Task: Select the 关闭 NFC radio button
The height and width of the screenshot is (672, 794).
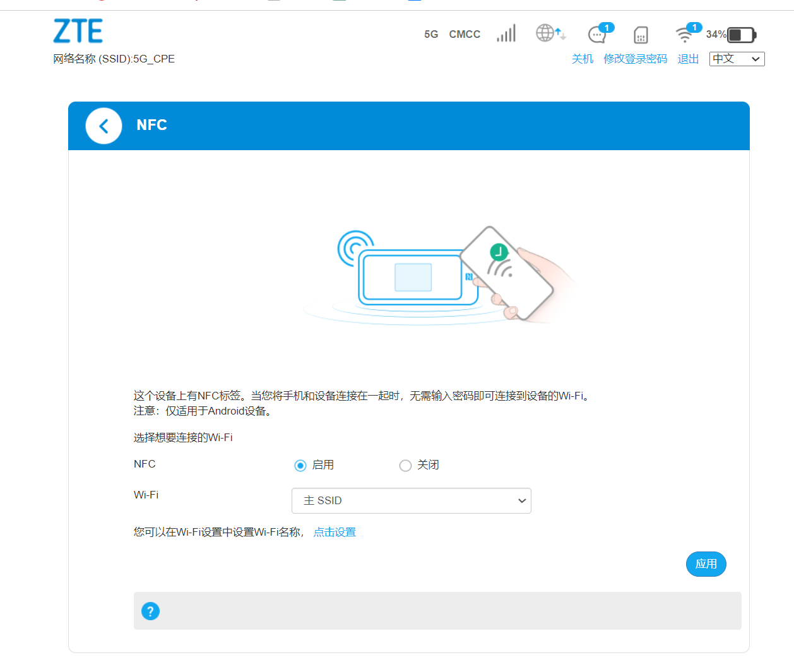Action: click(405, 466)
